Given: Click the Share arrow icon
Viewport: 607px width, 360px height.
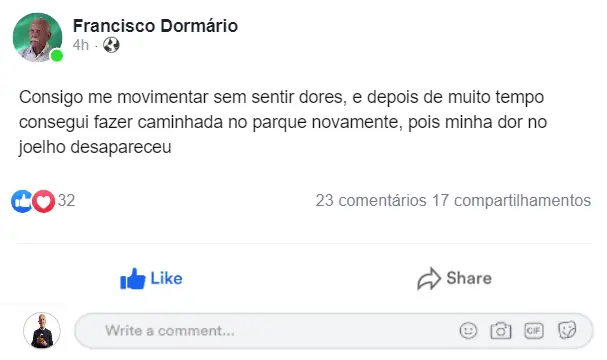Looking at the screenshot, I should tap(429, 279).
